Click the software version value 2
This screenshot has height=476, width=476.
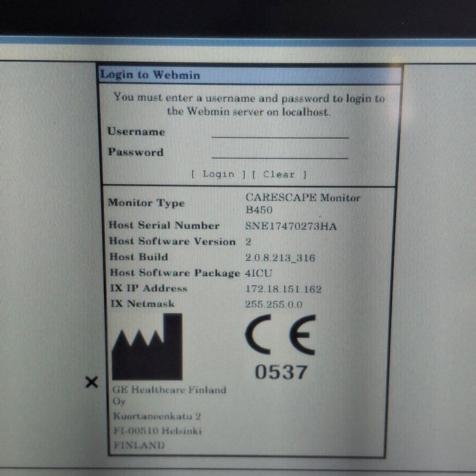point(248,241)
